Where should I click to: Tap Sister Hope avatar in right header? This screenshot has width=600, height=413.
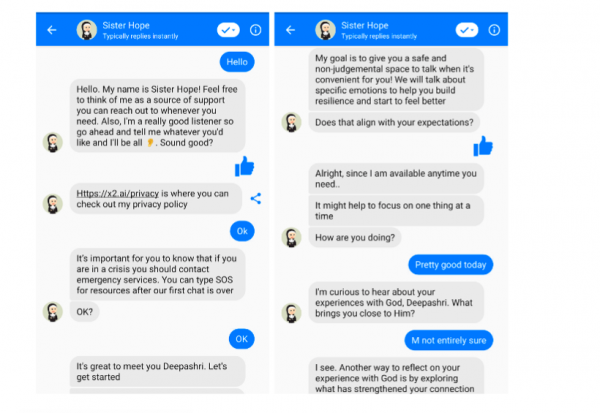[326, 30]
